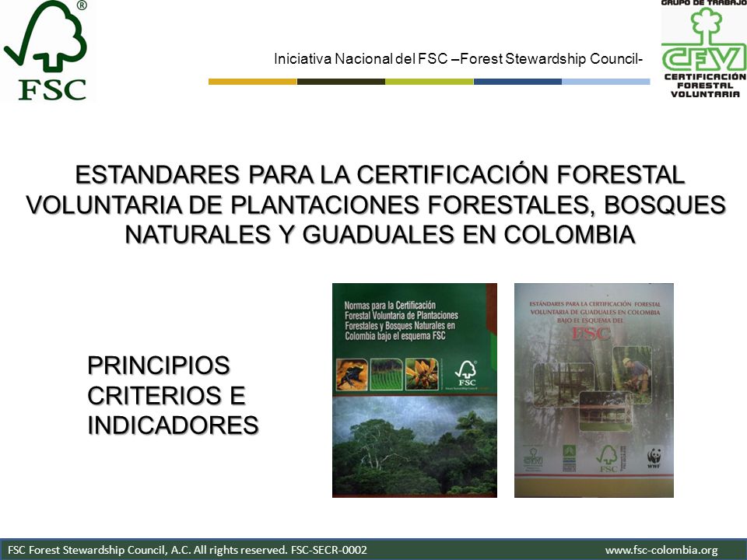Click the WWF panda logo on the Guaduales cover
The image size is (747, 560).
tap(654, 458)
